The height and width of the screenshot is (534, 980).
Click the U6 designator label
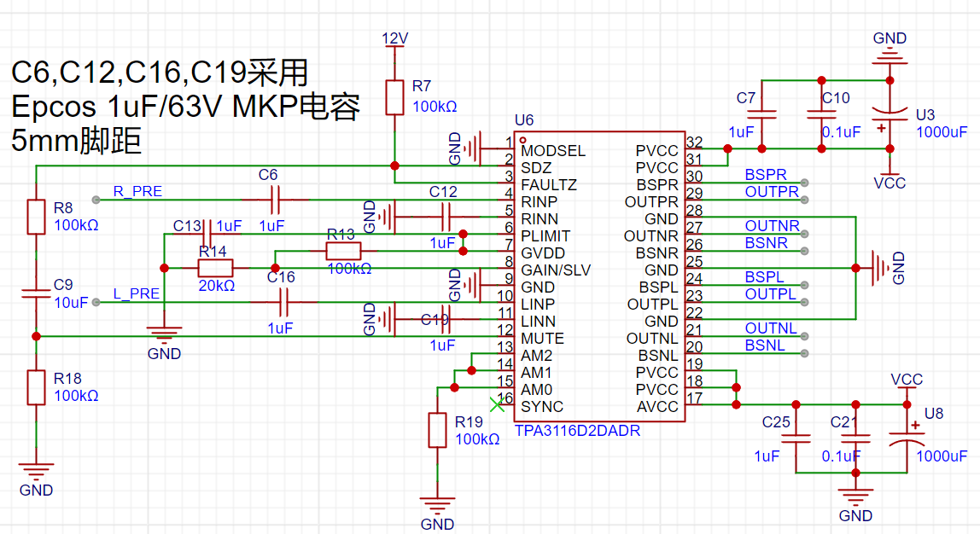pyautogui.click(x=524, y=120)
